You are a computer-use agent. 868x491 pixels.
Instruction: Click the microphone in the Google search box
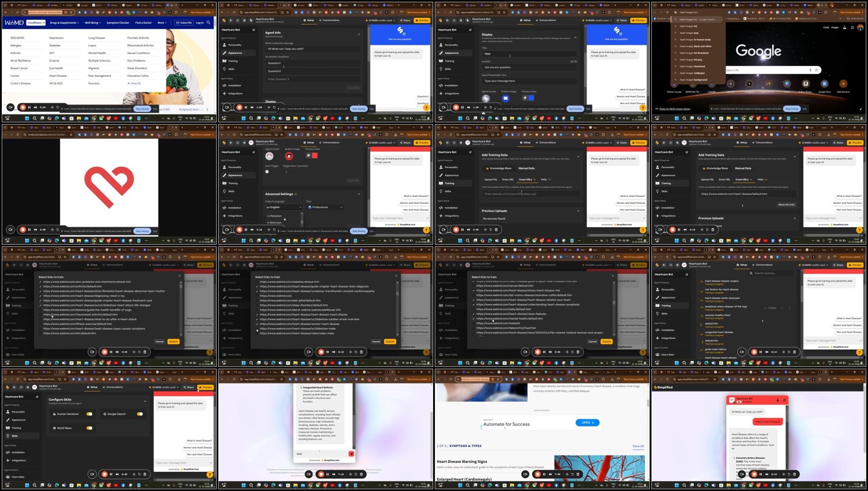(810, 70)
